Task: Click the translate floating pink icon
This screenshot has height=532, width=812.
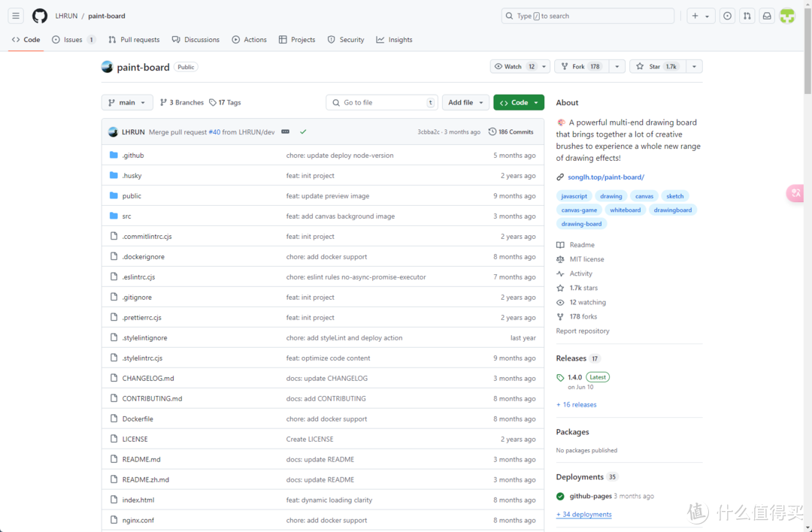Action: pos(795,193)
